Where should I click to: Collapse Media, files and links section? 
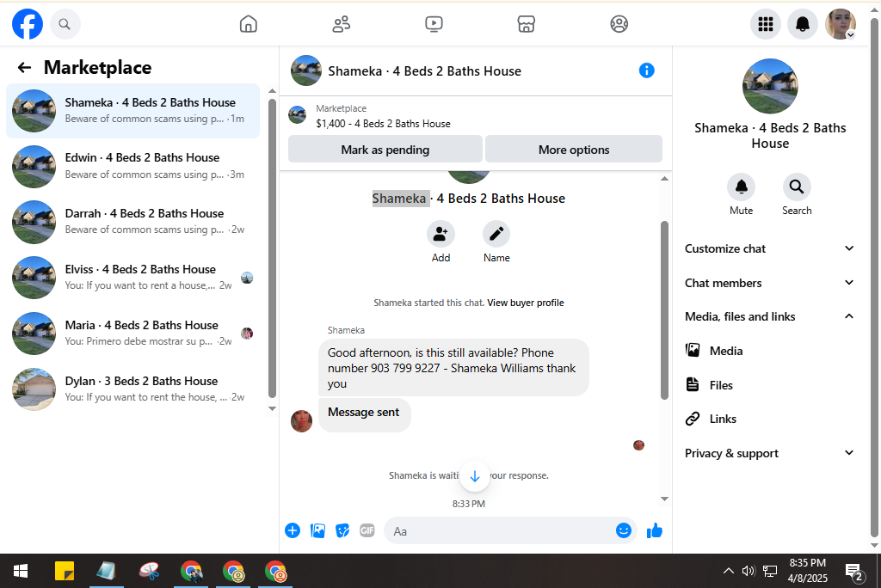click(x=769, y=316)
